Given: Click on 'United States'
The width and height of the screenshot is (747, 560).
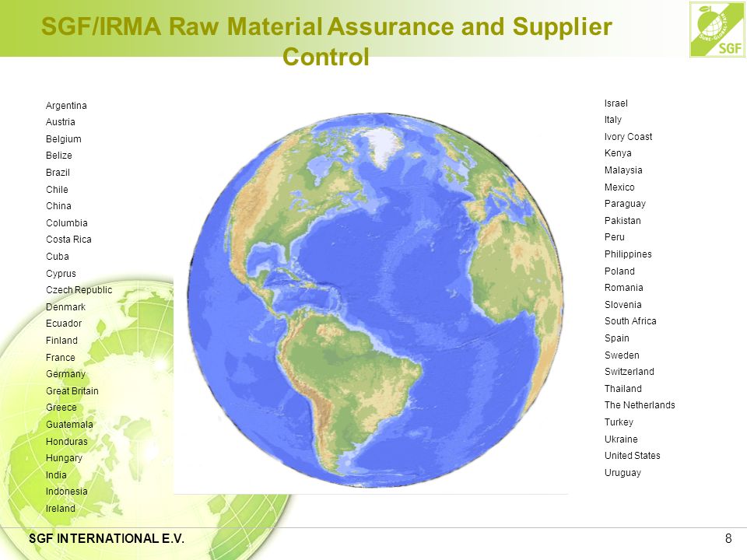Looking at the screenshot, I should click(633, 456).
